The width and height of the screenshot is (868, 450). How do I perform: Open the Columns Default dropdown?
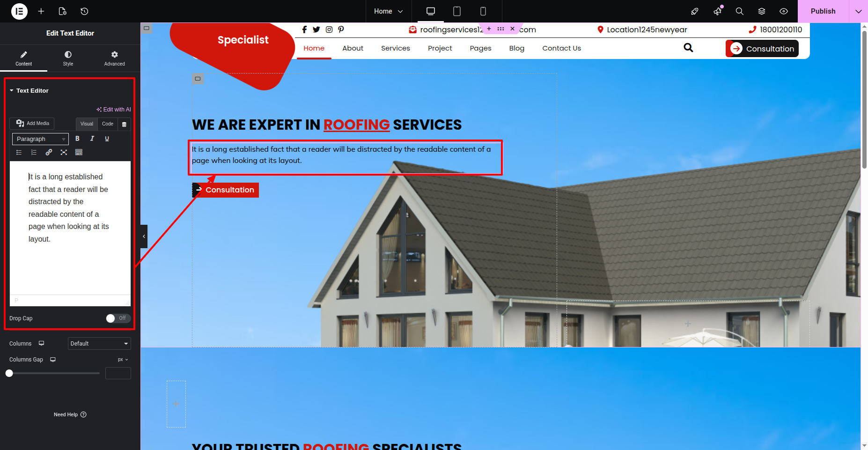coord(99,344)
